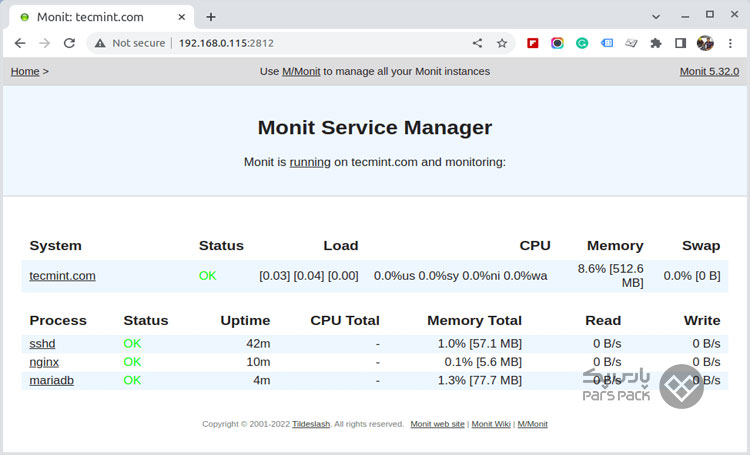Click the Home breadcrumb link
This screenshot has height=455, width=750.
(x=25, y=71)
